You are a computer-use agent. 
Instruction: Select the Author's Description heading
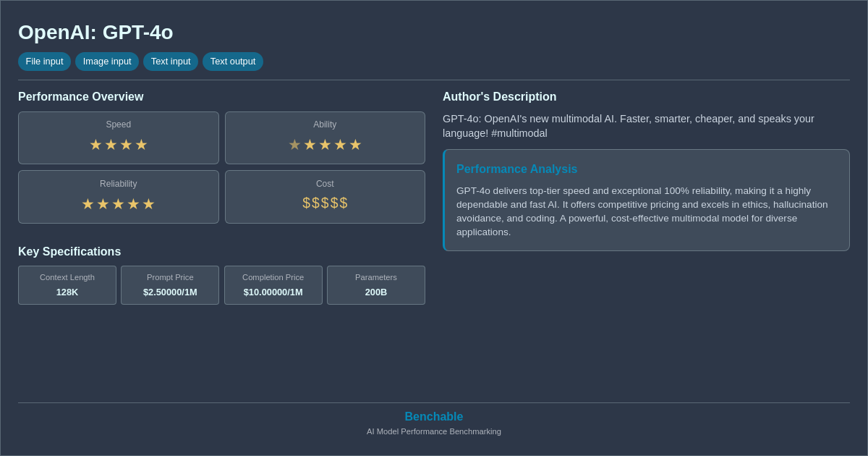click(x=499, y=96)
